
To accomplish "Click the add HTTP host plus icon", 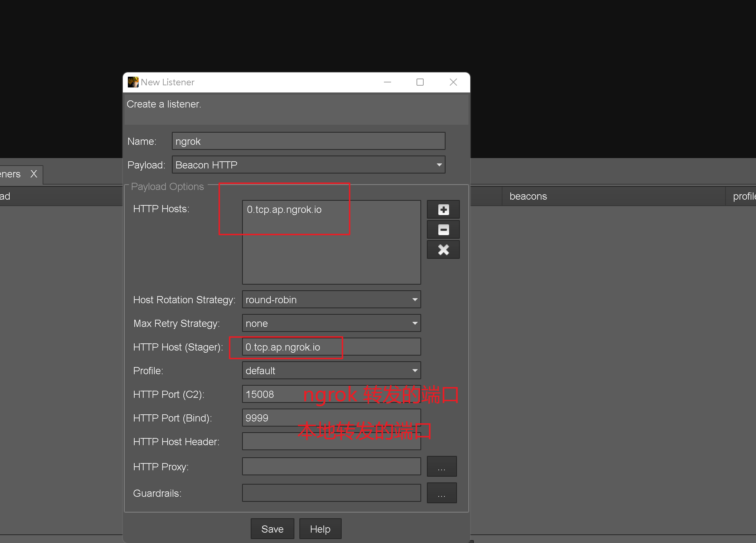I will point(443,210).
